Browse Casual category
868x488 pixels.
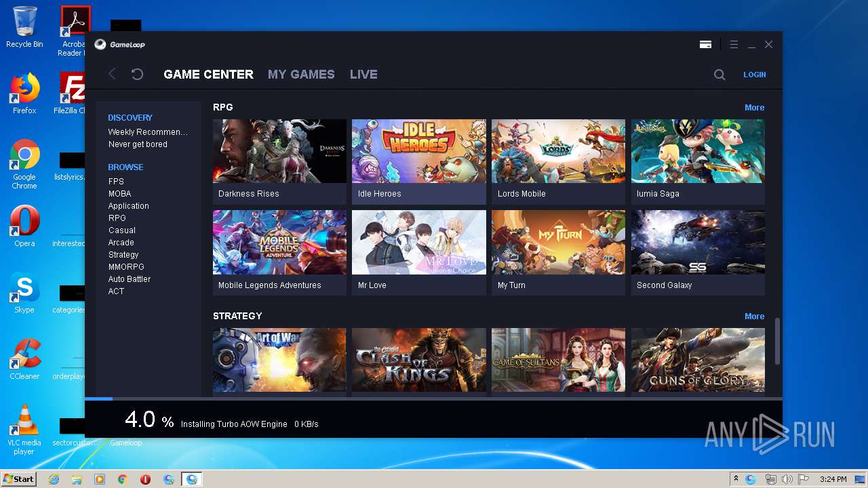tap(122, 230)
